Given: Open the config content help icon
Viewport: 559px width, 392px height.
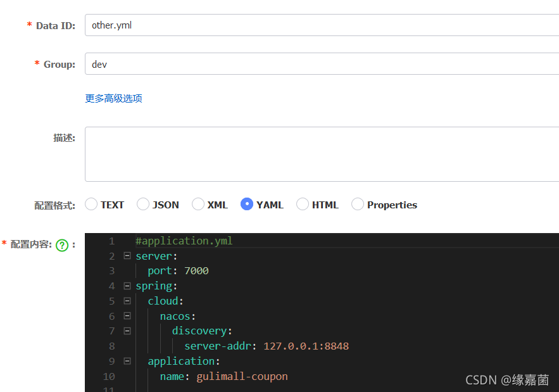Looking at the screenshot, I should coord(62,246).
